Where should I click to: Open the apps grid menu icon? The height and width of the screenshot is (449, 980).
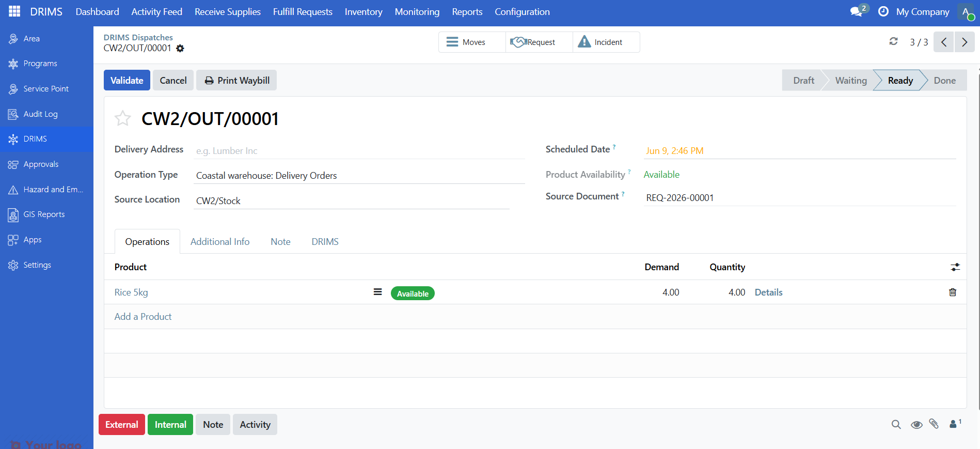click(14, 11)
